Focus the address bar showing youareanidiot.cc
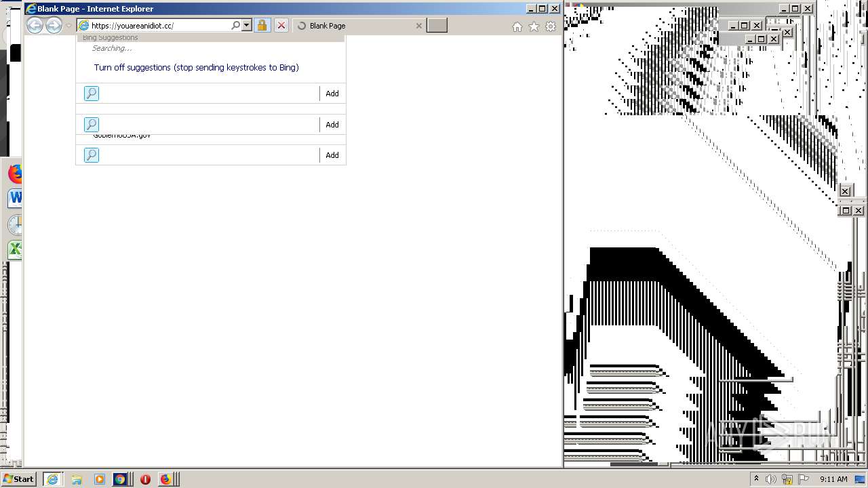Viewport: 868px width, 488px height. click(159, 26)
